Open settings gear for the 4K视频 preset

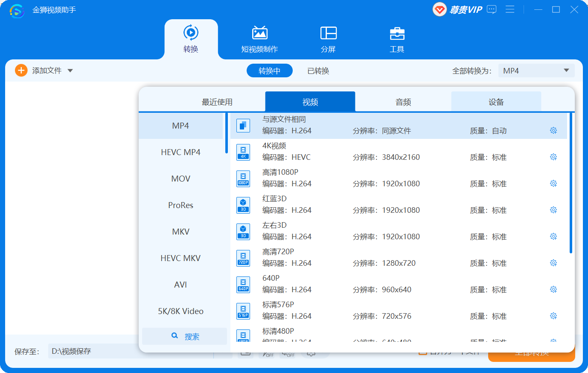point(553,157)
